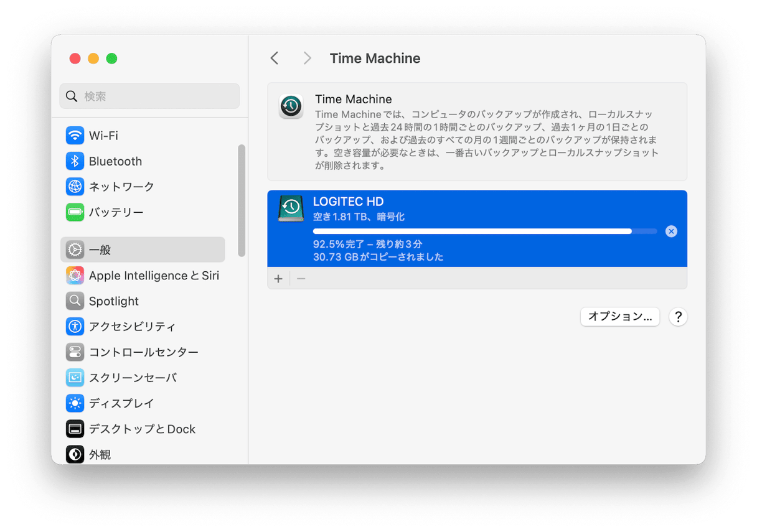
Task: Click the LOGITEC HD backup disk icon
Action: (x=291, y=209)
